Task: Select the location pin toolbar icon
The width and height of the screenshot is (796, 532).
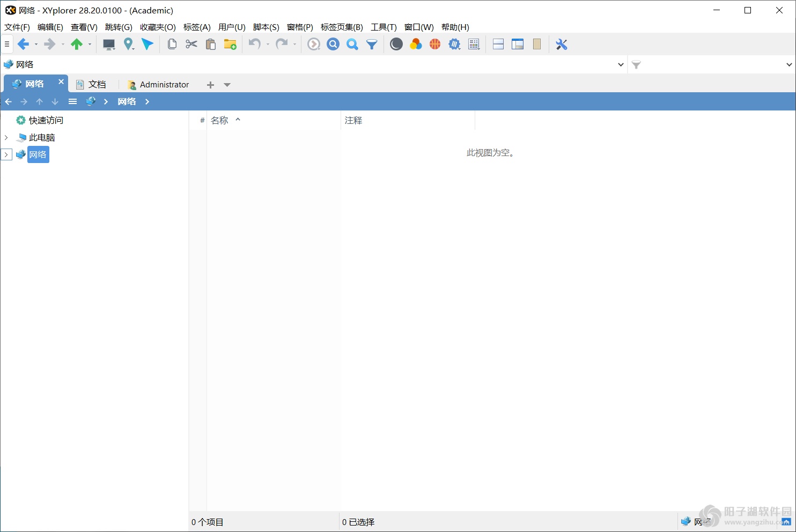Action: point(129,44)
